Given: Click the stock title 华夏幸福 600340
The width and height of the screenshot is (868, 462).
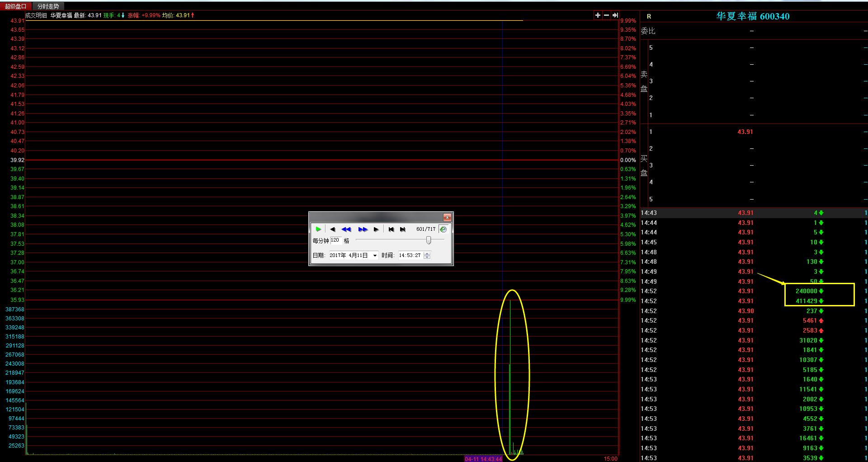Looking at the screenshot, I should click(753, 16).
